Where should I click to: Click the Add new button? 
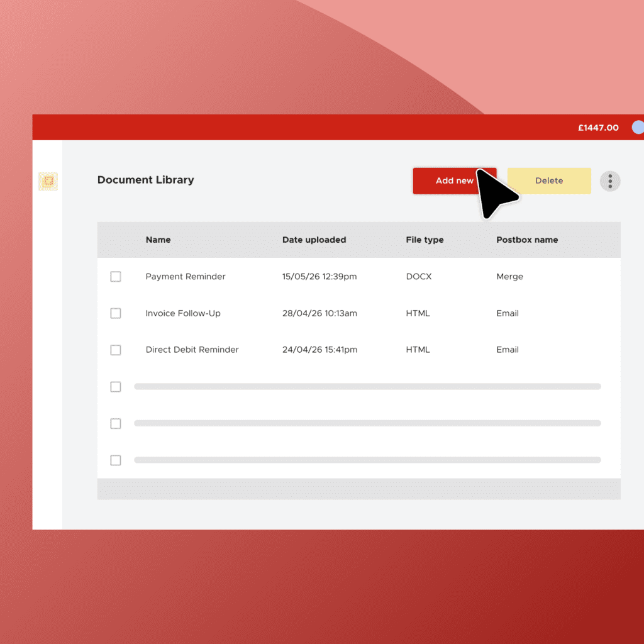point(454,180)
